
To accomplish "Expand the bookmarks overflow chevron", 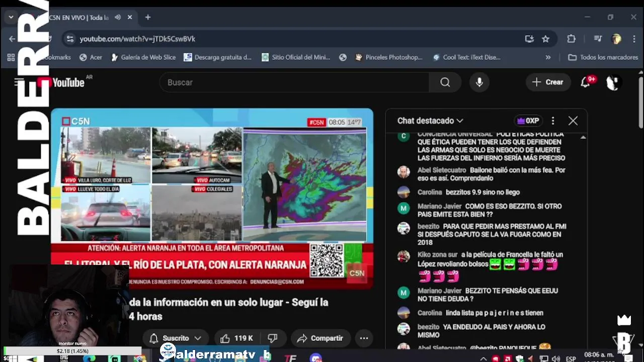I will 548,57.
